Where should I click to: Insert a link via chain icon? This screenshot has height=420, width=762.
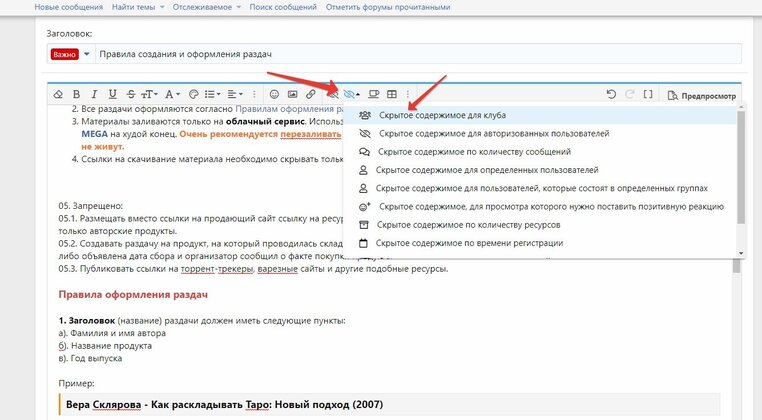[x=311, y=94]
